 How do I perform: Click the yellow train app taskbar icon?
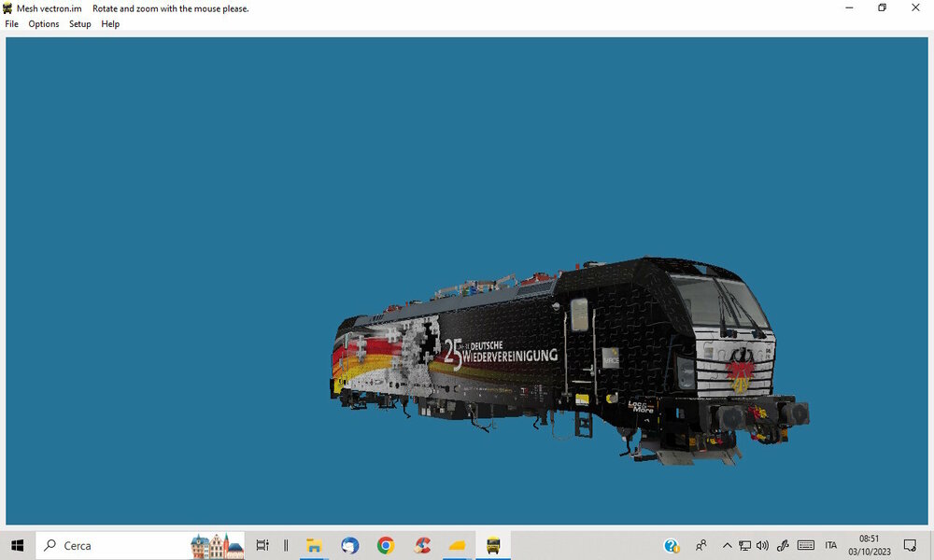[x=493, y=545]
